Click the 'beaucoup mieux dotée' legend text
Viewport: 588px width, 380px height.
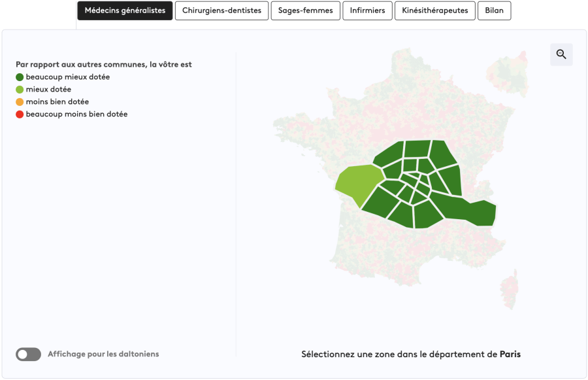[x=68, y=77]
